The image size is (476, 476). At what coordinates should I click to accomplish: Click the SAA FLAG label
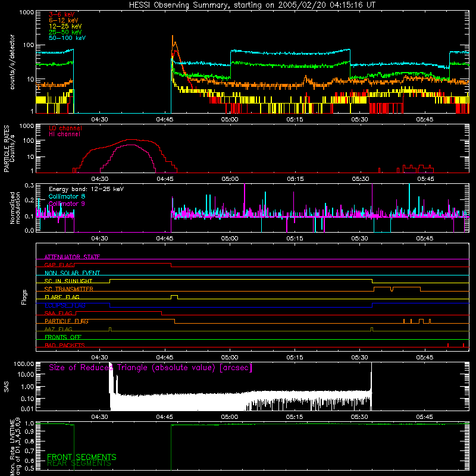[x=58, y=313]
